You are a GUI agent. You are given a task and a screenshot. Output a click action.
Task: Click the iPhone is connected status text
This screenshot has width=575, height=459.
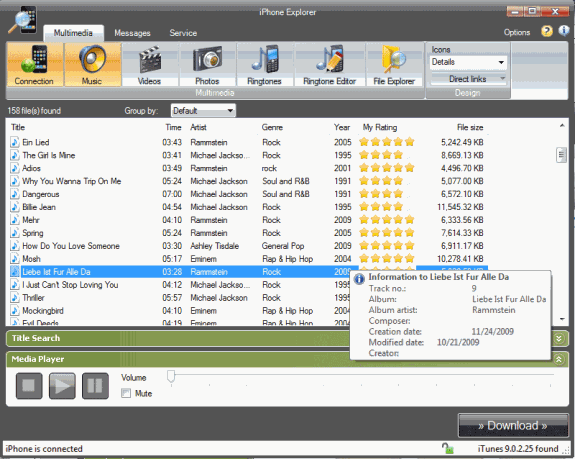tap(44, 448)
